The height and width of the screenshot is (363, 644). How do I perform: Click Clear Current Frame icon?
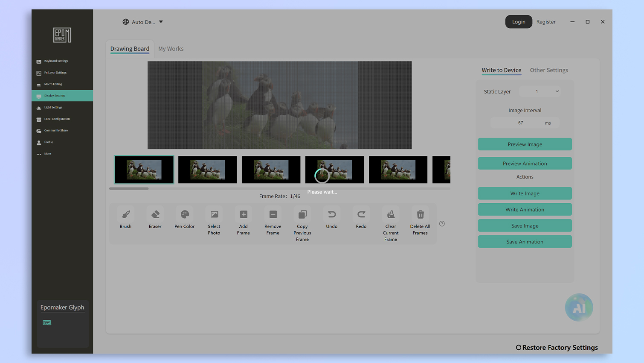coord(391,214)
